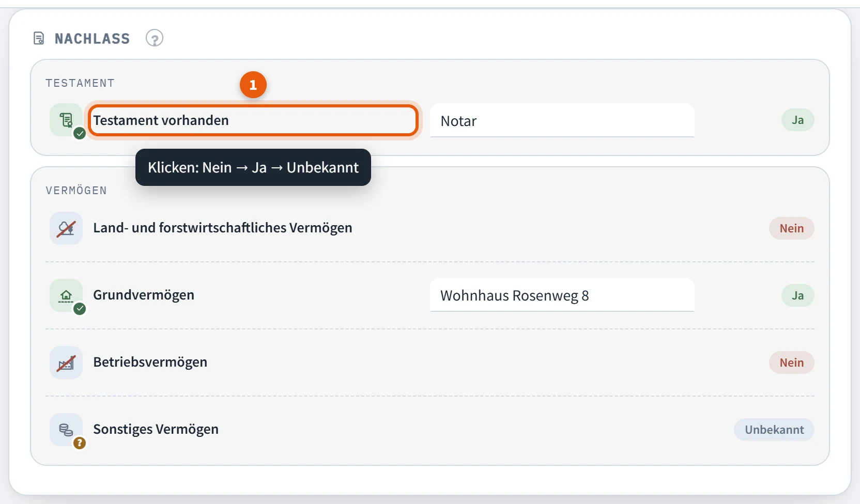Click the TESTAMENT group heading
Screen dimensions: 860x504
[80, 83]
